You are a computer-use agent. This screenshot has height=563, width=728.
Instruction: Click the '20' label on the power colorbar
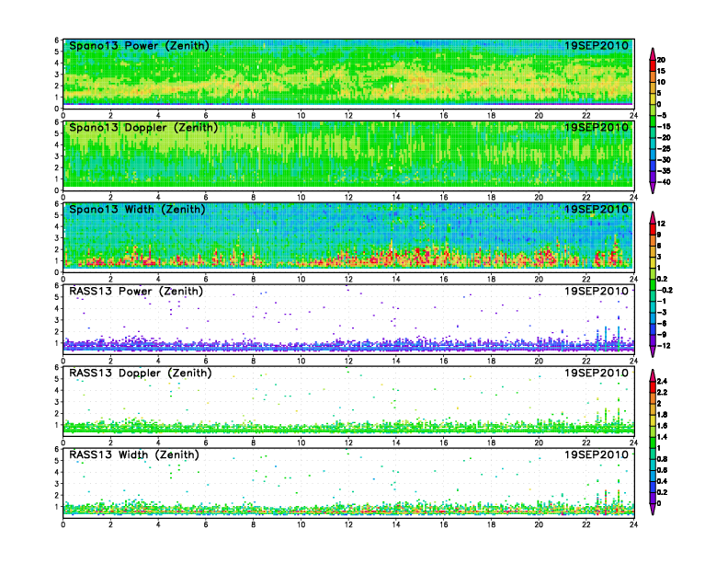click(661, 60)
